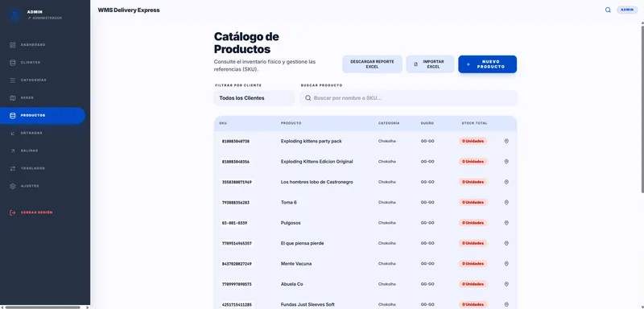Click GO-GO owner in Abuela Co row
Image resolution: width=644 pixels, height=309 pixels.
coord(427,284)
